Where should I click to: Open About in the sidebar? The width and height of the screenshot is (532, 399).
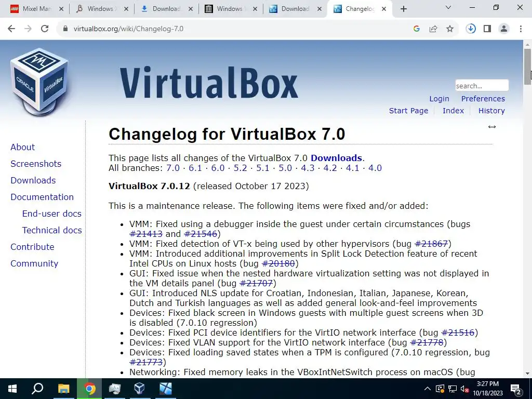tap(22, 147)
